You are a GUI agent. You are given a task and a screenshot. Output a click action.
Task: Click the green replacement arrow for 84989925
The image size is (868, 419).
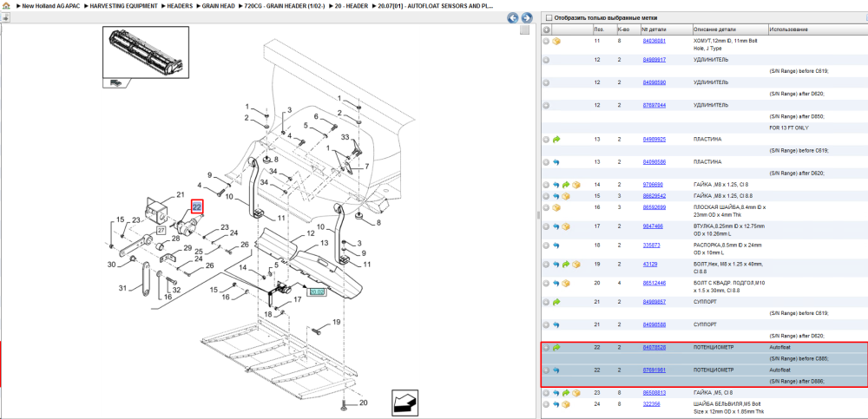(556, 140)
